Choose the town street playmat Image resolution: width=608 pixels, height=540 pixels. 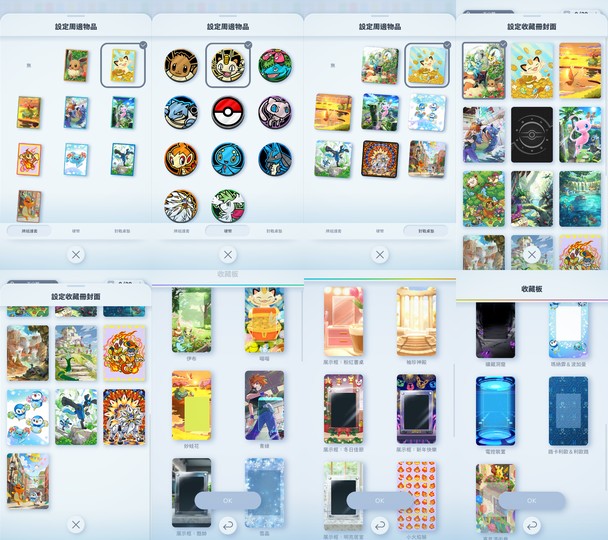pyautogui.click(x=427, y=159)
